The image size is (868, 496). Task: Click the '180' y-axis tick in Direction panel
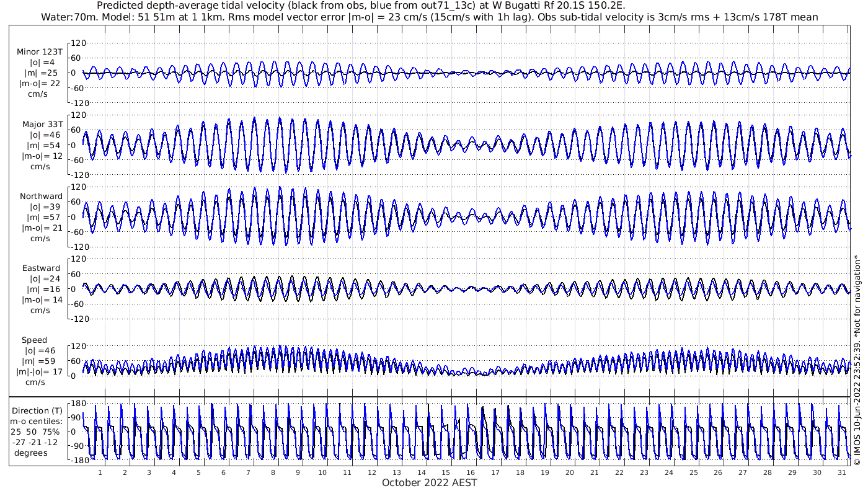point(78,404)
